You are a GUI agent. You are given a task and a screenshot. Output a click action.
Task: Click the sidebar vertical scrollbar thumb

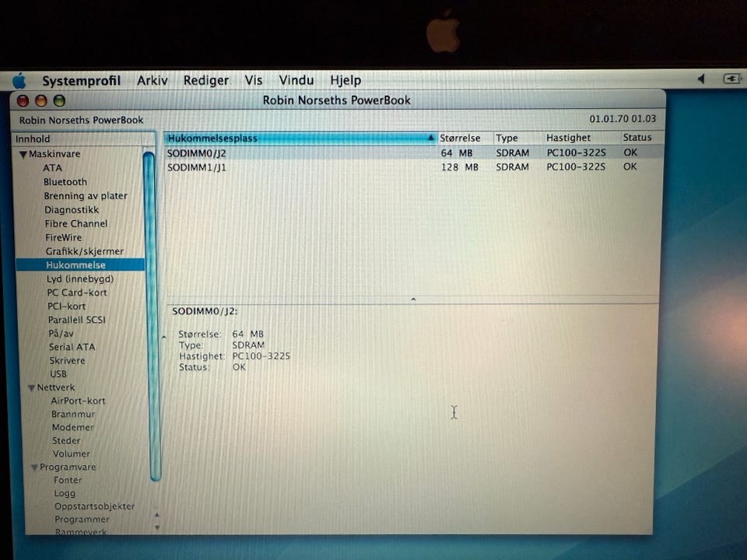[150, 317]
